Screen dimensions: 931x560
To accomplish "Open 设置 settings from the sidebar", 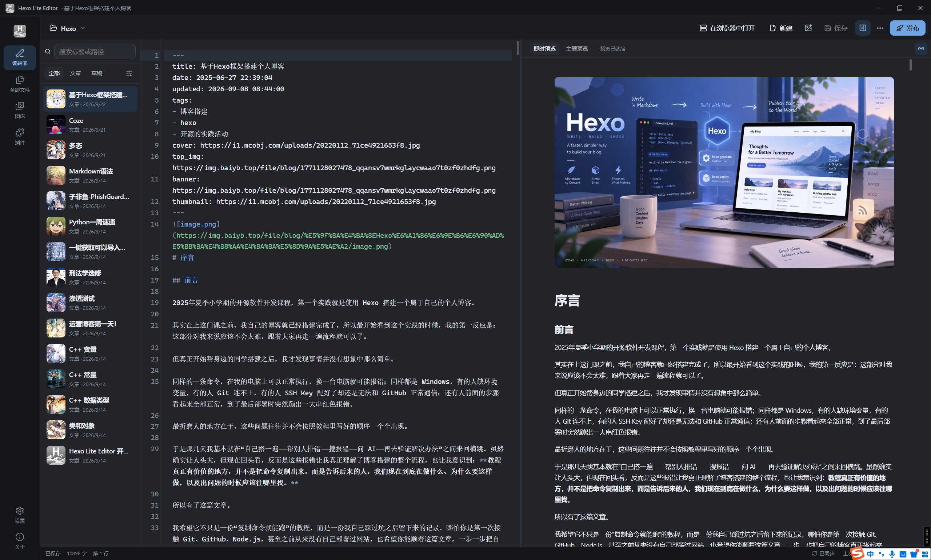I will (x=20, y=515).
